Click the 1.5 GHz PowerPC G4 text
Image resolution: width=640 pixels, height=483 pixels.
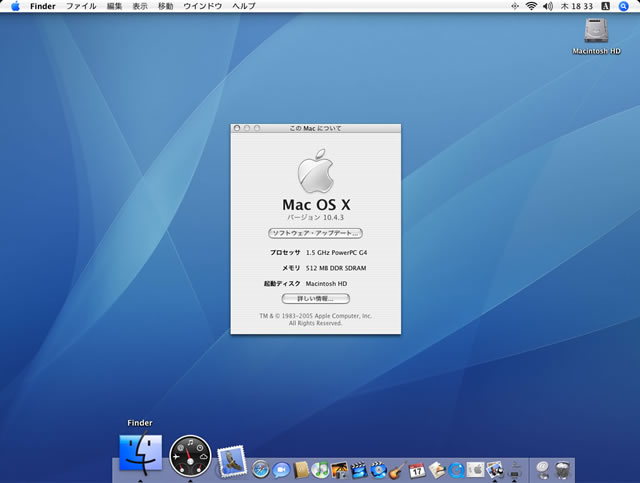click(336, 253)
